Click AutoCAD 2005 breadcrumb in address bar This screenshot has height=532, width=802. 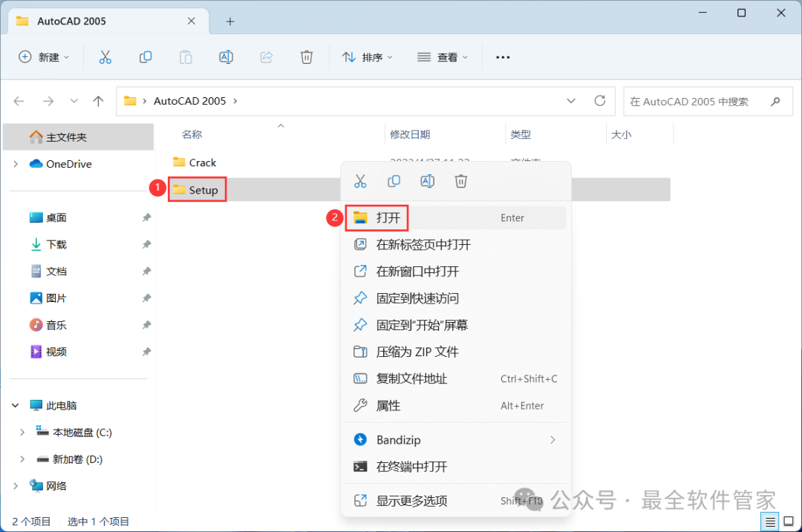(x=190, y=101)
